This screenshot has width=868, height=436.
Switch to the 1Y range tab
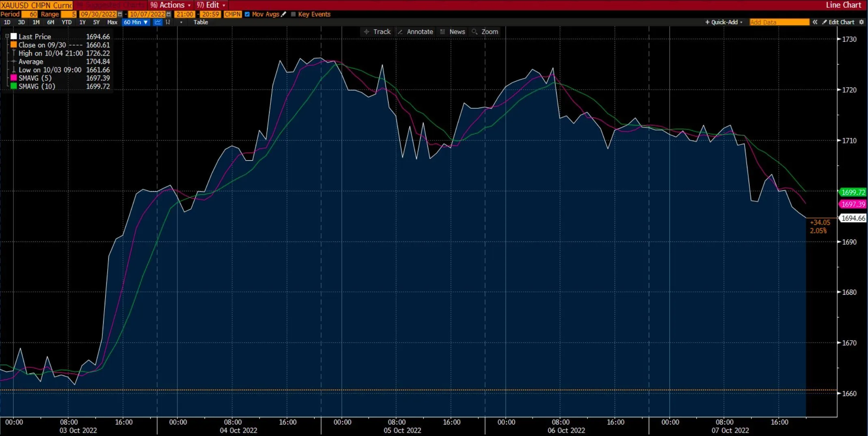(82, 23)
